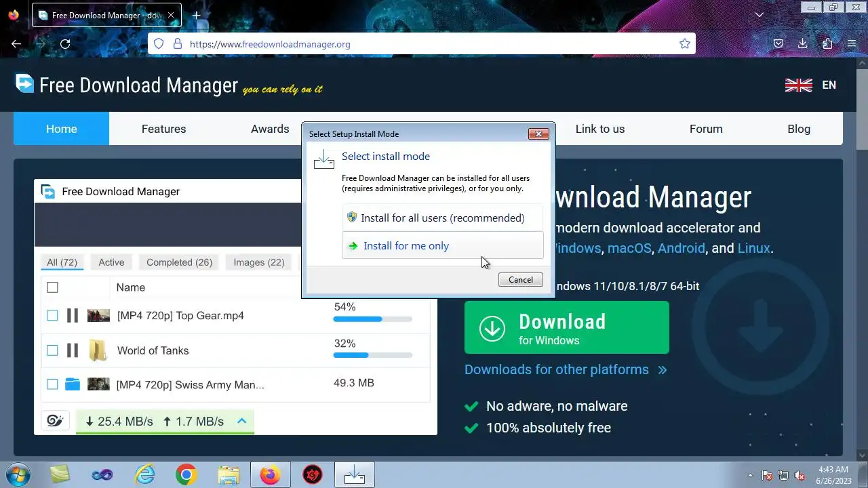Open File Explorer from taskbar

pos(229,475)
